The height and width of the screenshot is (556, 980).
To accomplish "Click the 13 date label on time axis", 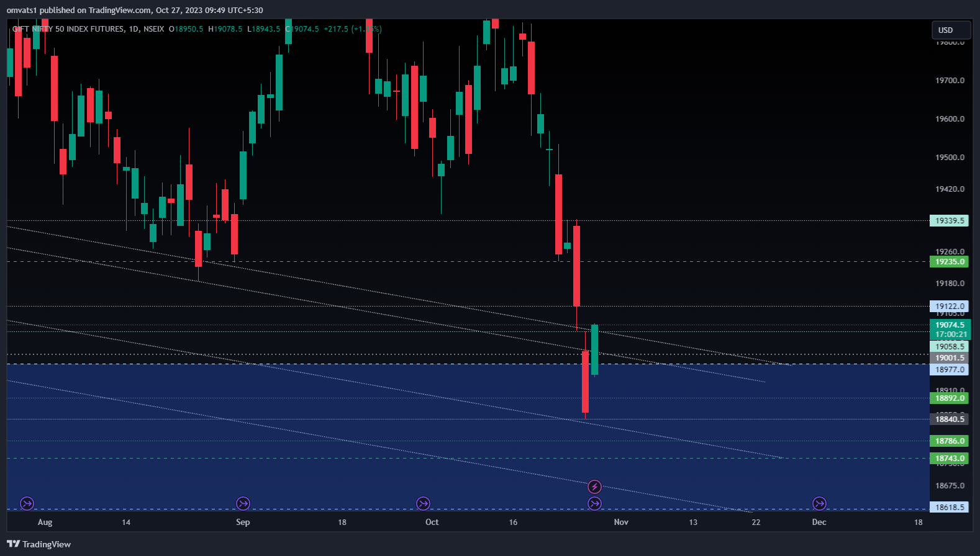I will tap(693, 522).
